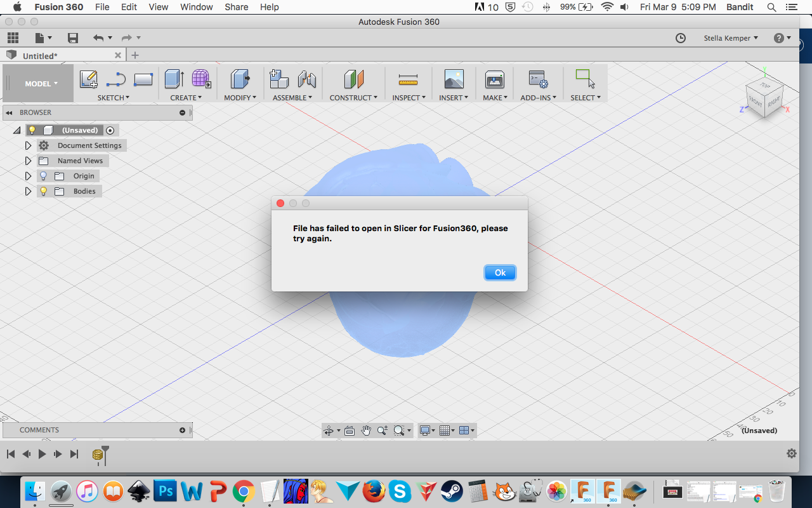Jump to the timeline start
The image size is (812, 508).
coord(11,454)
